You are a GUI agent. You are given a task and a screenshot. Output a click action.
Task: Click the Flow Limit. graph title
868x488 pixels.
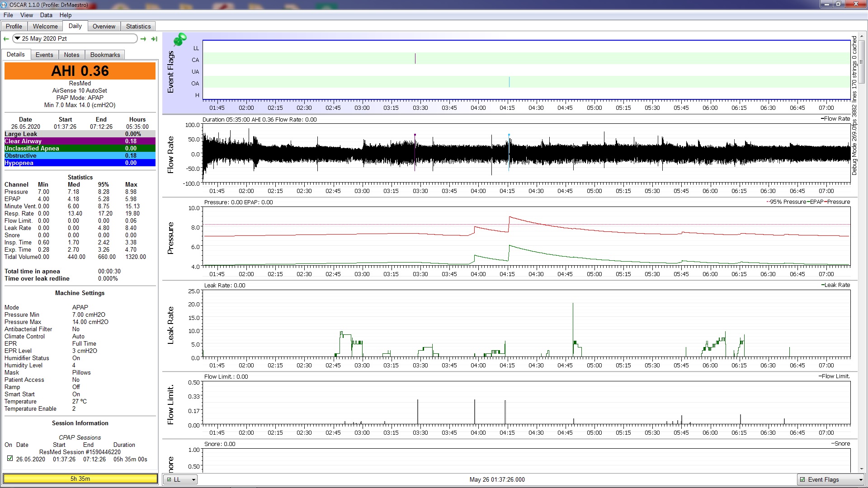coord(170,404)
